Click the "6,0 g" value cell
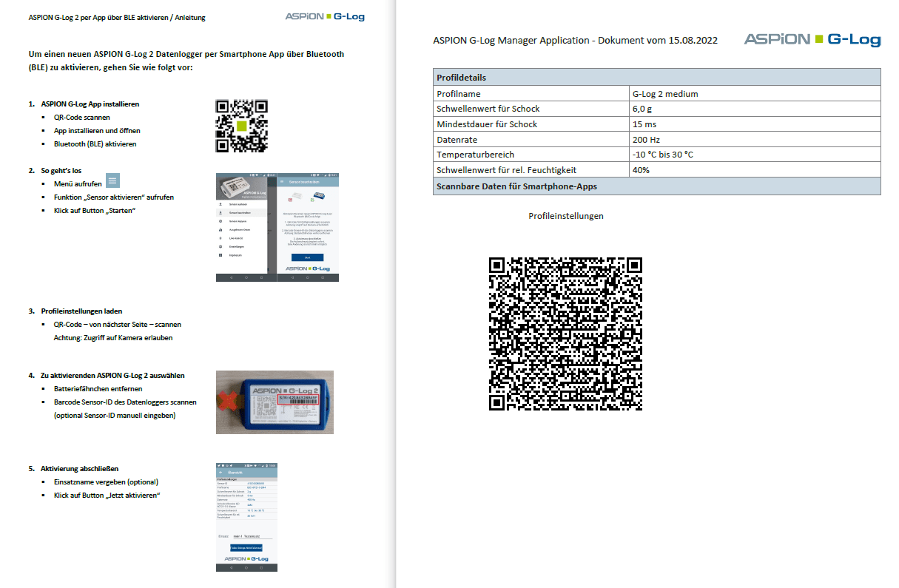Screen dimensions: 899x588 pyautogui.click(x=755, y=109)
